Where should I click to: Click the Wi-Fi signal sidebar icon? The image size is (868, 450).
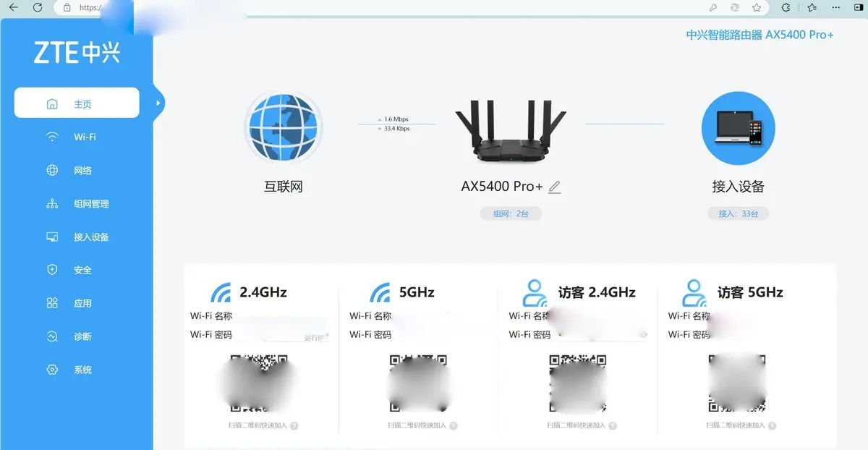[52, 137]
